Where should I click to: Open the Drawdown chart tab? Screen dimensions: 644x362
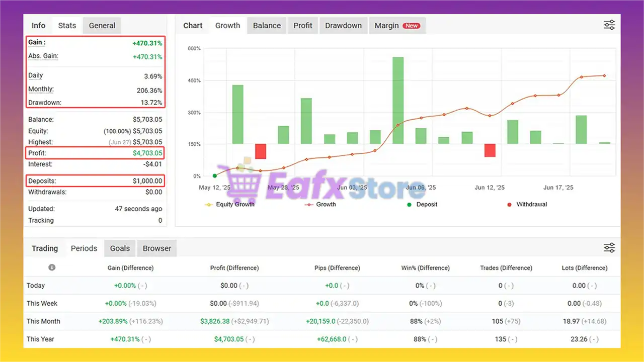pyautogui.click(x=343, y=26)
